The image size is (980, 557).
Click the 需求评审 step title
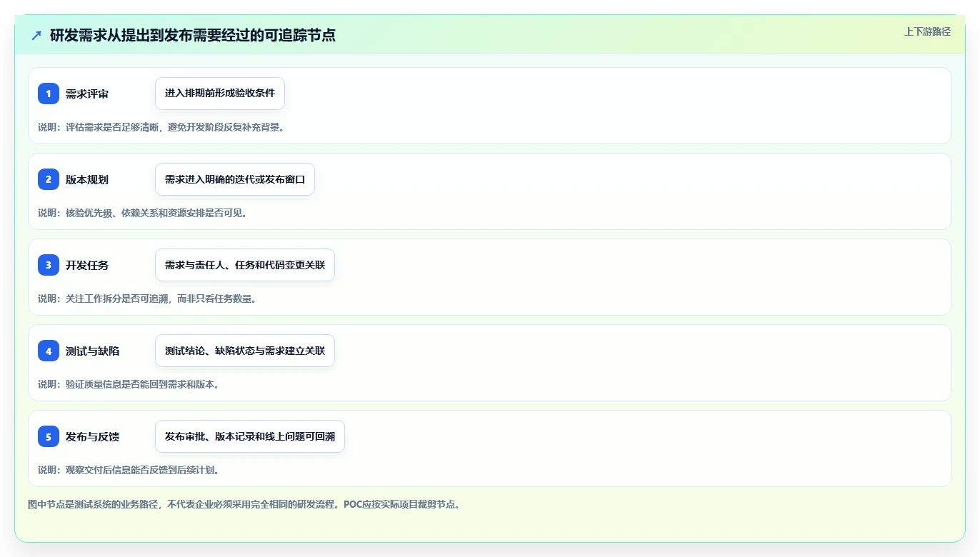pyautogui.click(x=87, y=94)
